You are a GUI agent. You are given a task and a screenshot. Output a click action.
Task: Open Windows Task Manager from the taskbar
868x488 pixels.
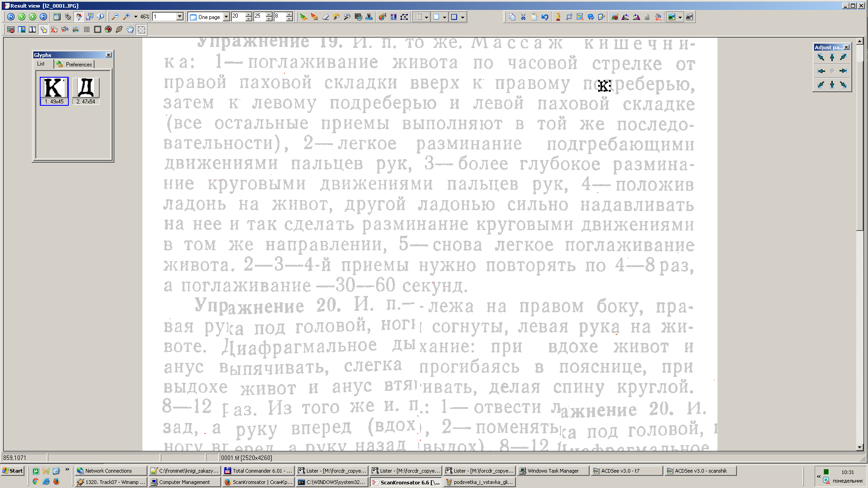coord(552,470)
